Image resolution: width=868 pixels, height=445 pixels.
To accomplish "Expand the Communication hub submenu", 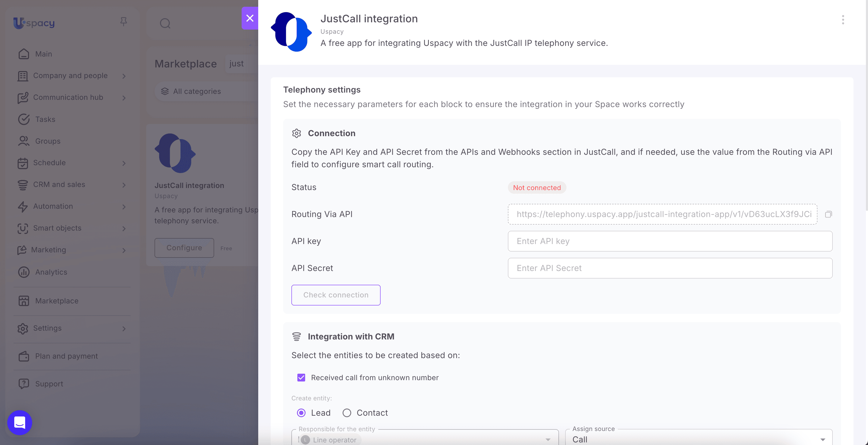I will pyautogui.click(x=124, y=98).
